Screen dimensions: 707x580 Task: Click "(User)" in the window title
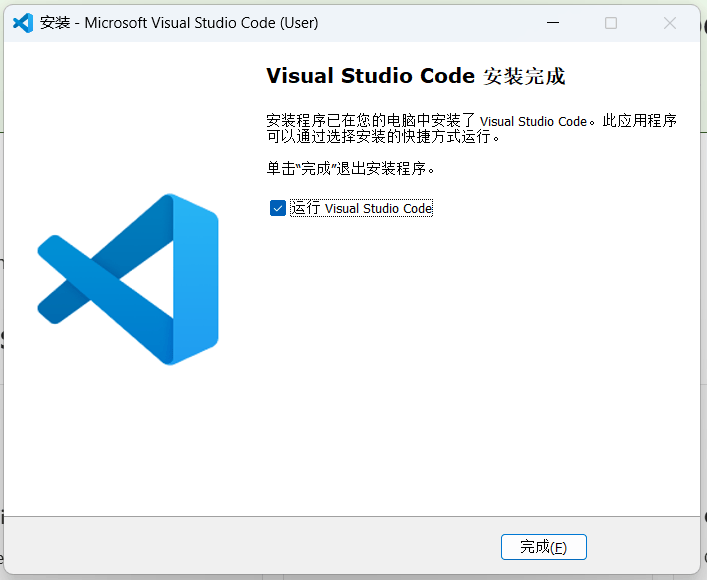point(296,23)
